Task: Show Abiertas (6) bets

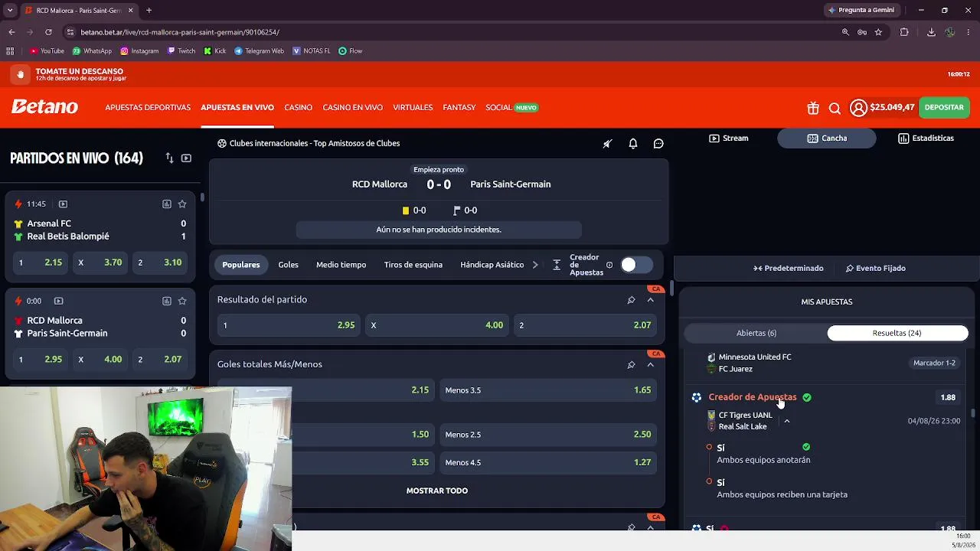Action: 756,333
